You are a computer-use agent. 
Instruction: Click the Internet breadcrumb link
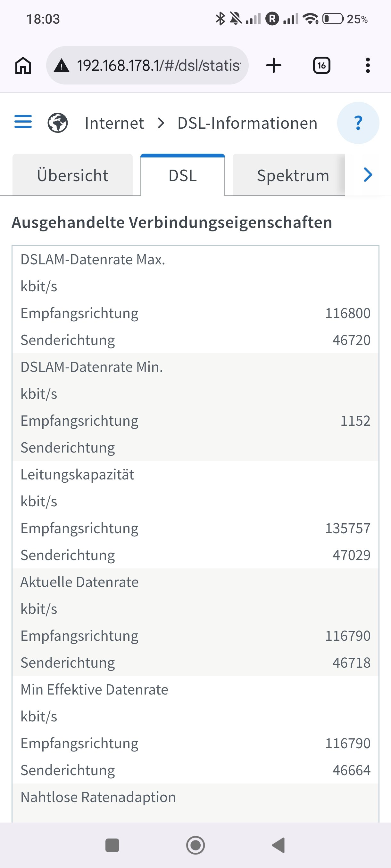pyautogui.click(x=114, y=123)
